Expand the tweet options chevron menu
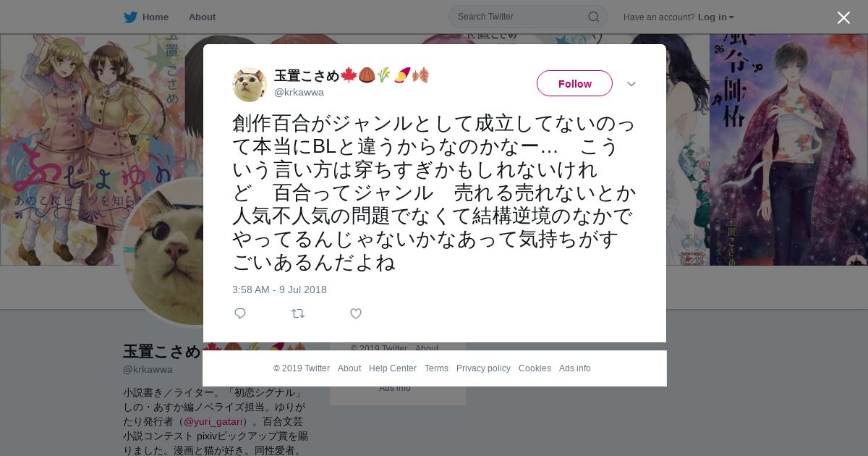 pos(631,84)
